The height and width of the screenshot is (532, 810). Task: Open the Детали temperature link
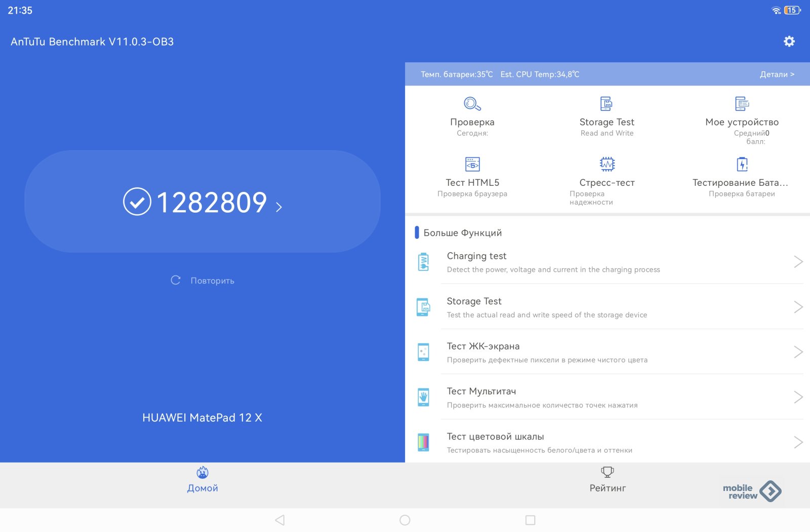pos(777,74)
